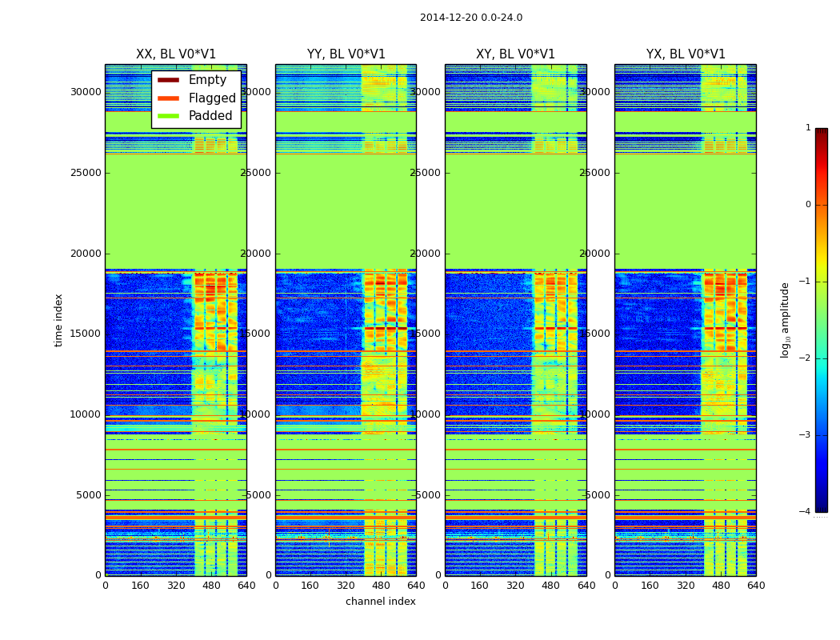Click the 'log10 amplitude' colorbar label
Viewport: 840px width, 640px height.
786,320
